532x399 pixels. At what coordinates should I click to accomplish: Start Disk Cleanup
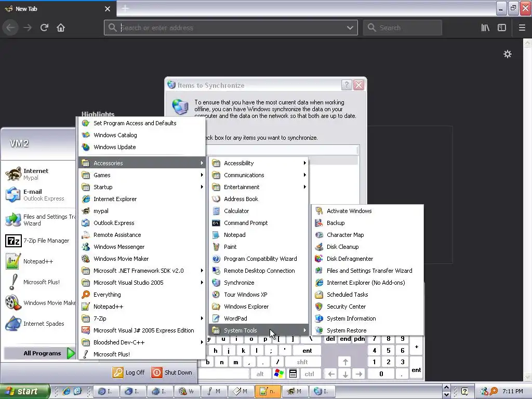pyautogui.click(x=367, y=247)
